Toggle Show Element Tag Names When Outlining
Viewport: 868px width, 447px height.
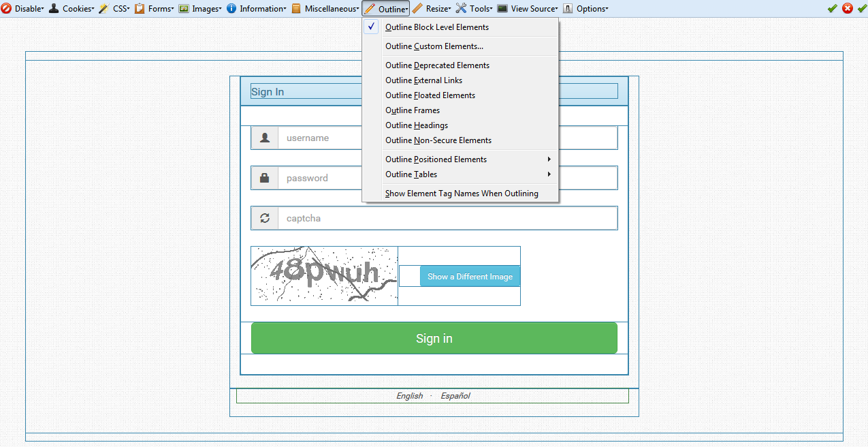pyautogui.click(x=462, y=194)
